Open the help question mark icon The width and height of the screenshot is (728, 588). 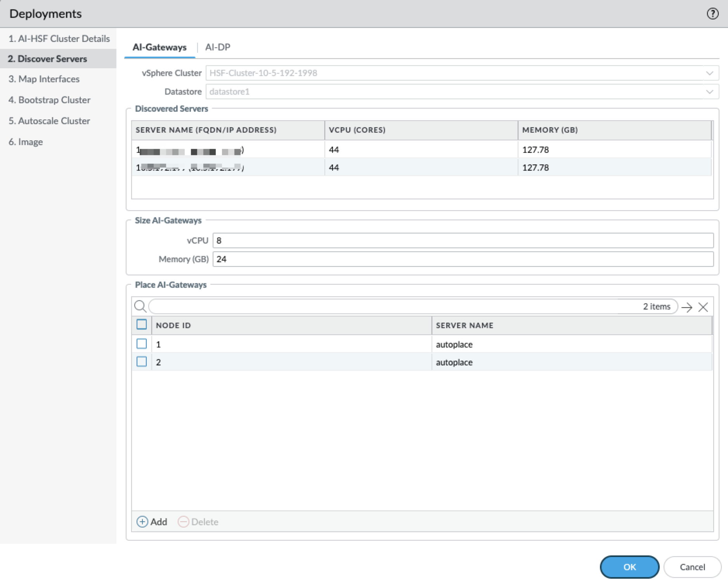pyautogui.click(x=712, y=14)
